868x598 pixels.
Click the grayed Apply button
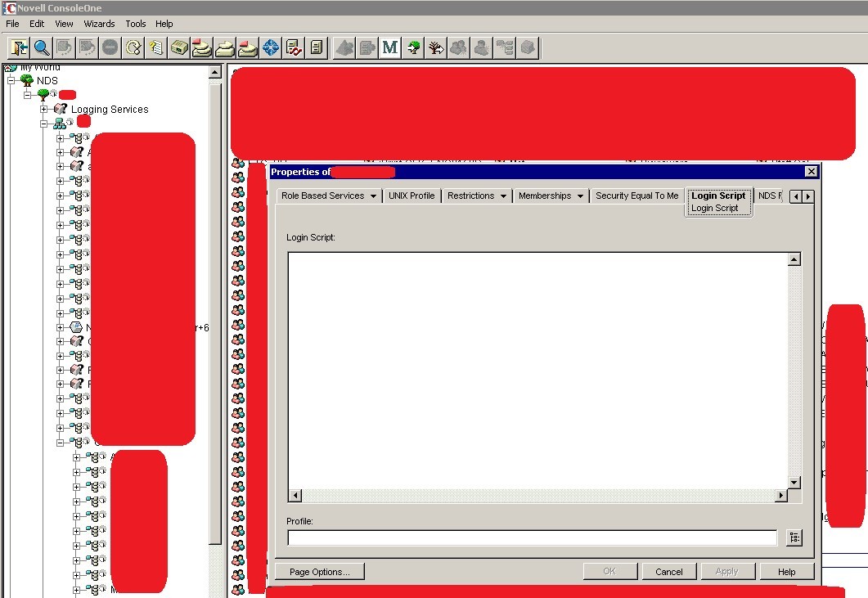(x=726, y=572)
